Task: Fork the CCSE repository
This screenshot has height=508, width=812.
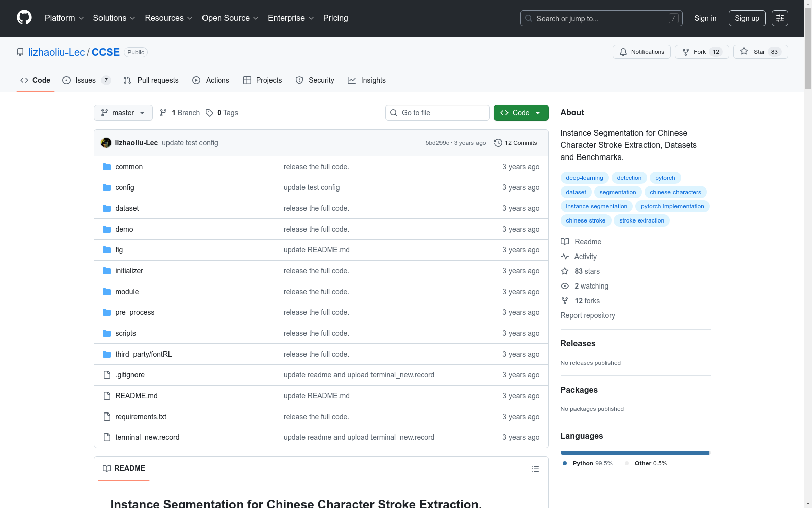Action: [x=702, y=52]
